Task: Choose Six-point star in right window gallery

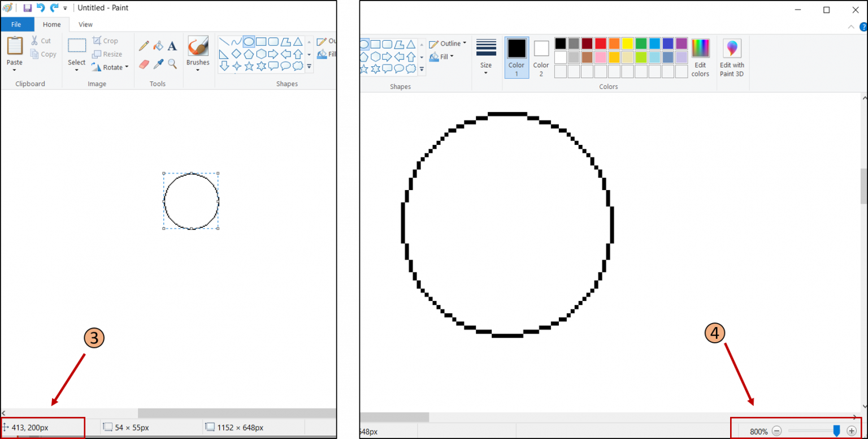Action: pyautogui.click(x=375, y=69)
